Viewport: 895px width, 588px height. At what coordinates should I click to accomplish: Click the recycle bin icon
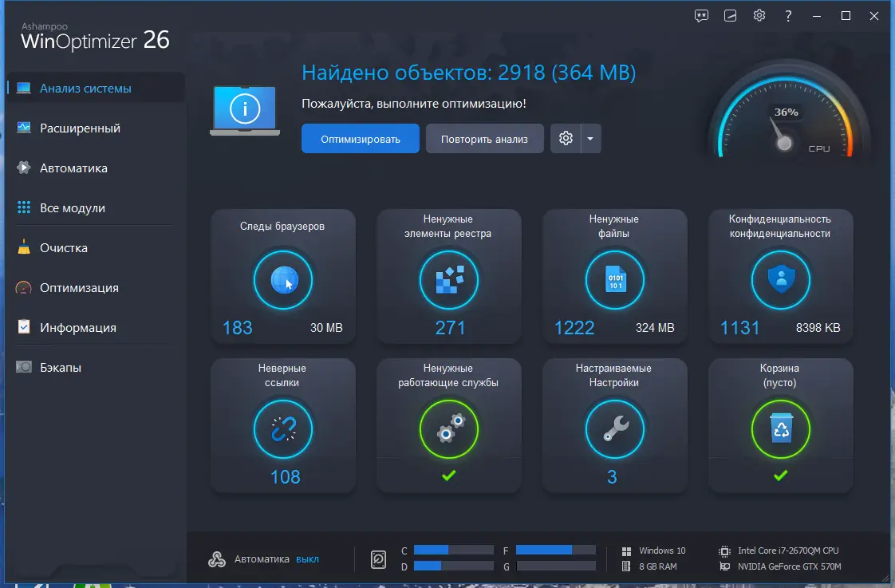pos(780,429)
